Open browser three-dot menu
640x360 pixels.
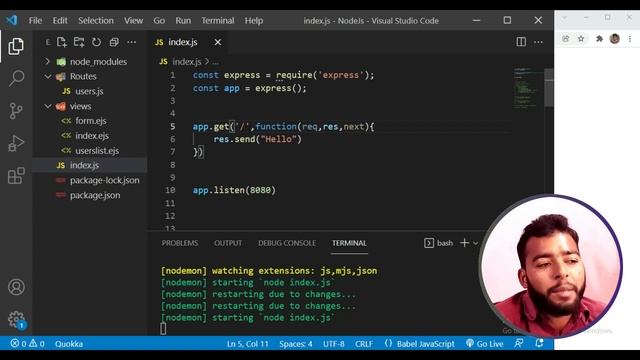click(x=630, y=39)
